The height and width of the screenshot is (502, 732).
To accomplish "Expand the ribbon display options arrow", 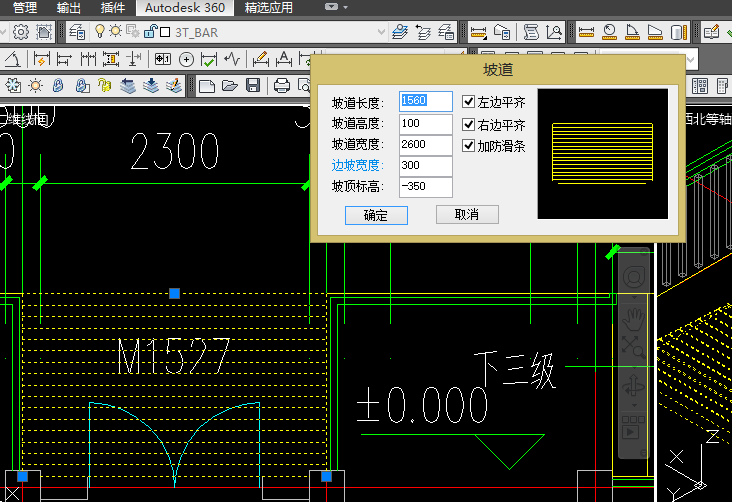I will pyautogui.click(x=345, y=7).
